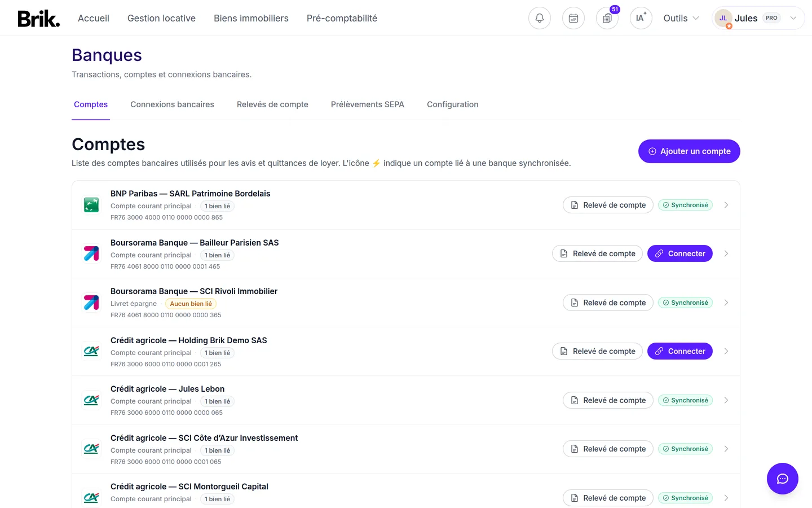Open Relevé de compte for SCI Côte d'Azur
812x508 pixels.
point(608,449)
